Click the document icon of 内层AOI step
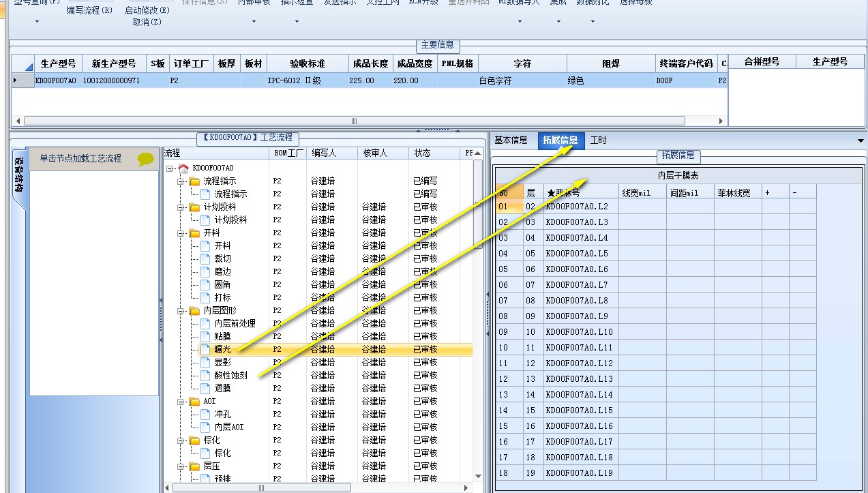The height and width of the screenshot is (493, 868). point(205,427)
